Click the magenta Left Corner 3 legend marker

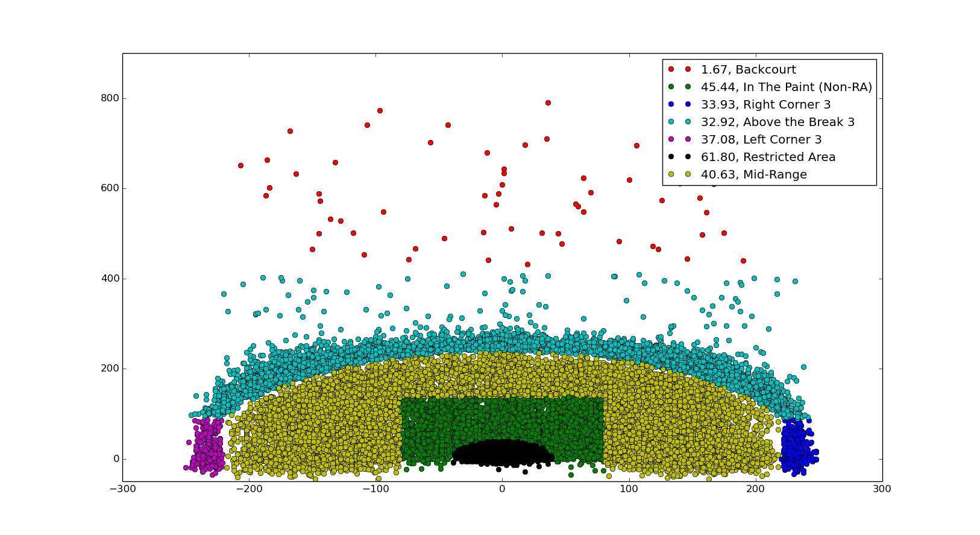click(679, 139)
